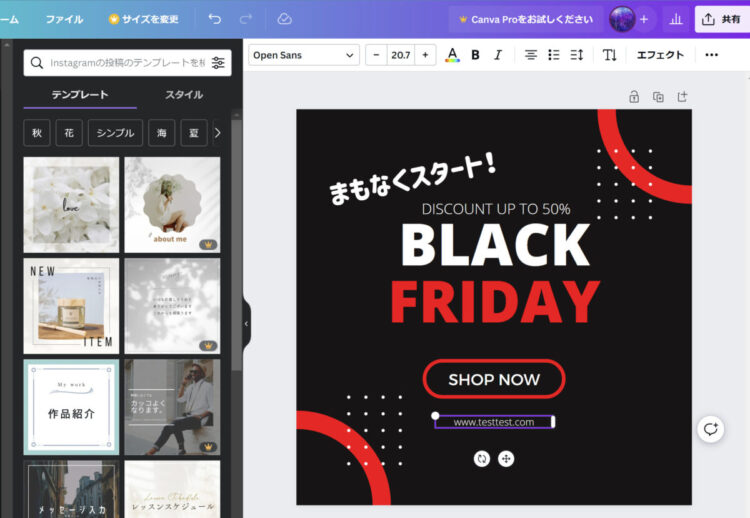Toggle italic formatting

[498, 55]
